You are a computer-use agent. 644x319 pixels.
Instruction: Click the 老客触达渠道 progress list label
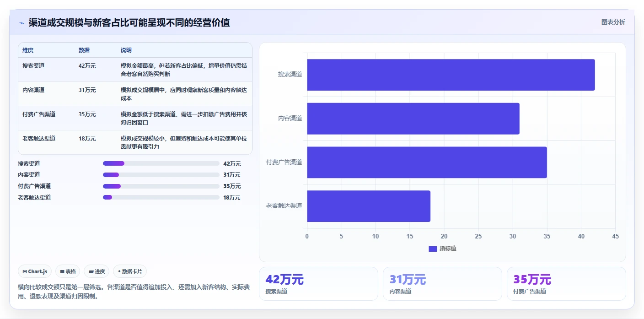pos(34,197)
